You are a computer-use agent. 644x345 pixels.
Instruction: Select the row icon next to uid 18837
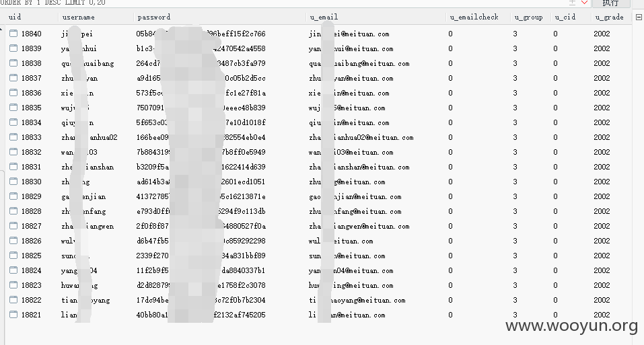[x=13, y=77]
